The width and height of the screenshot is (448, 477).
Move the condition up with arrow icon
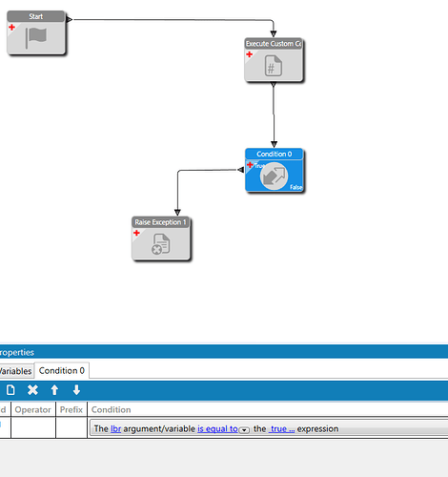point(54,390)
